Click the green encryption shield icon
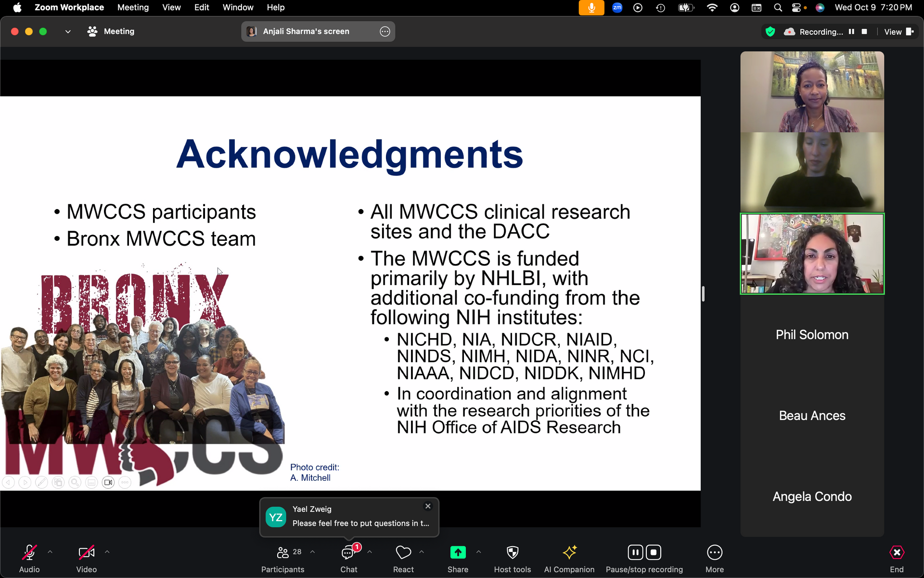This screenshot has height=578, width=924. point(770,32)
